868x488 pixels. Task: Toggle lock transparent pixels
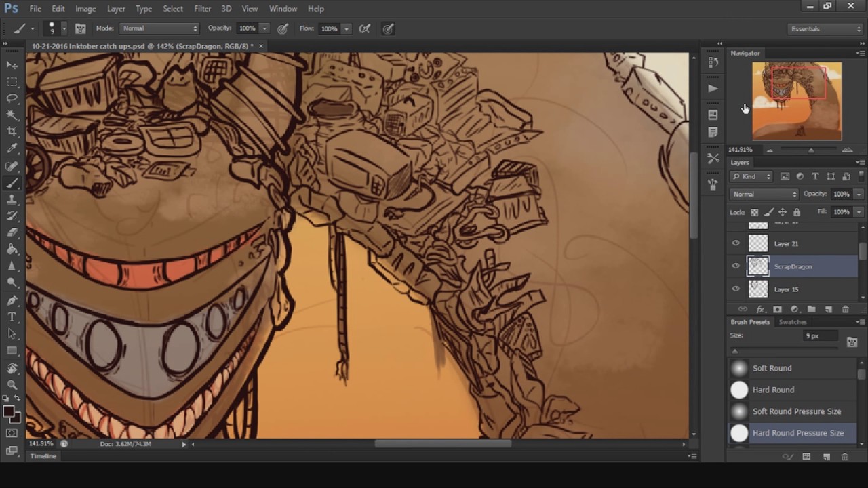754,212
